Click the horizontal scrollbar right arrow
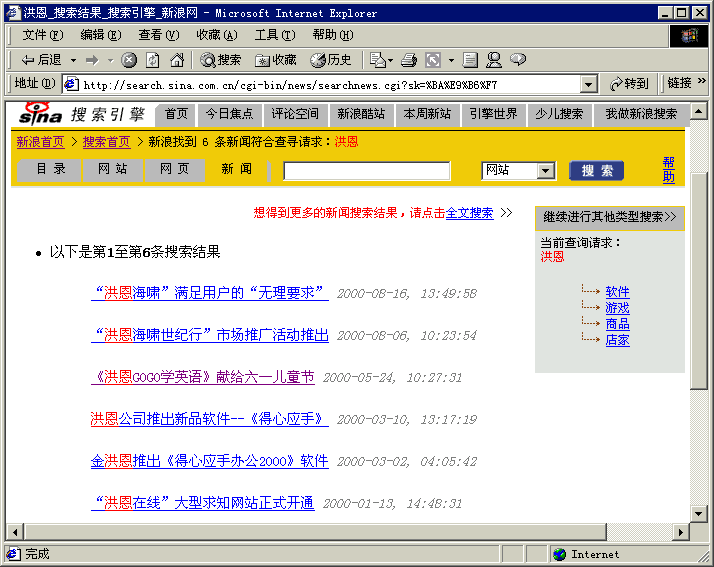Screen dimensions: 714x567 [681, 531]
